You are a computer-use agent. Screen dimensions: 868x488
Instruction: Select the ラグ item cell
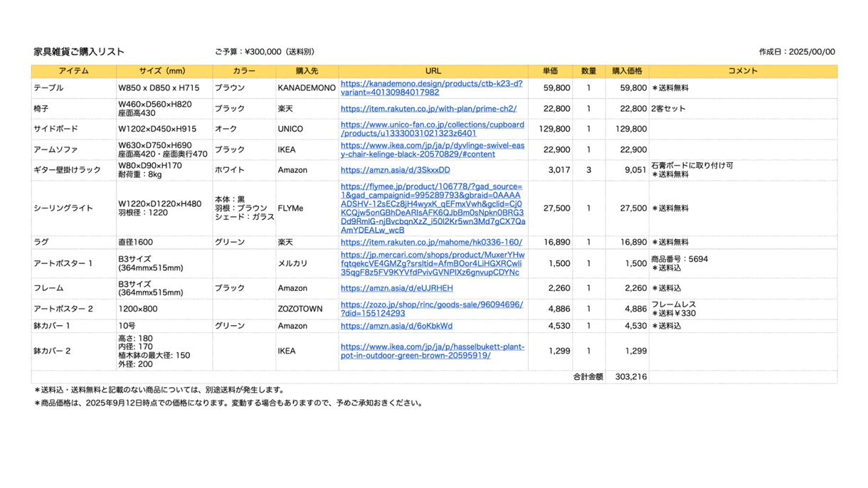tap(73, 243)
